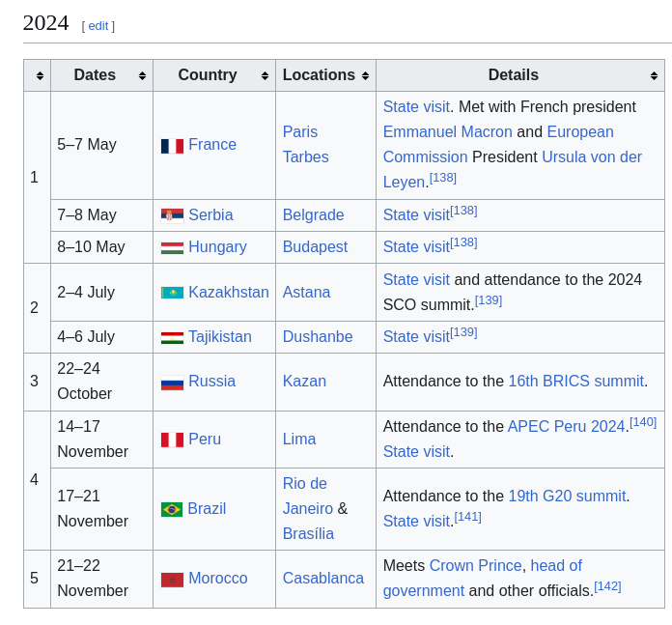Open State visit link in Brazil row
Image resolution: width=672 pixels, height=625 pixels.
(x=416, y=522)
